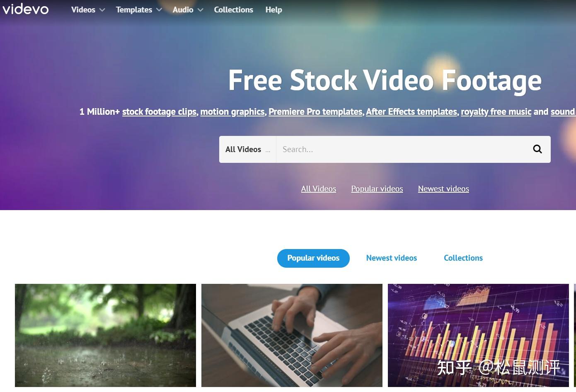Click the All Videos link under search
The height and width of the screenshot is (392, 576).
click(319, 189)
